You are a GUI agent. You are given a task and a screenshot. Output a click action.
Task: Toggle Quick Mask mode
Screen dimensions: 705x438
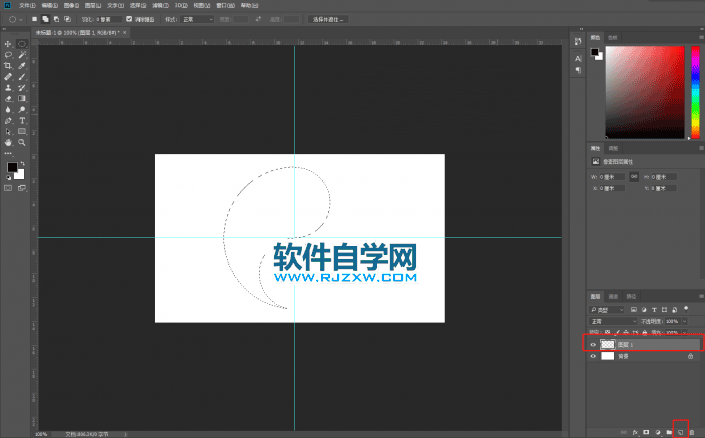8,188
